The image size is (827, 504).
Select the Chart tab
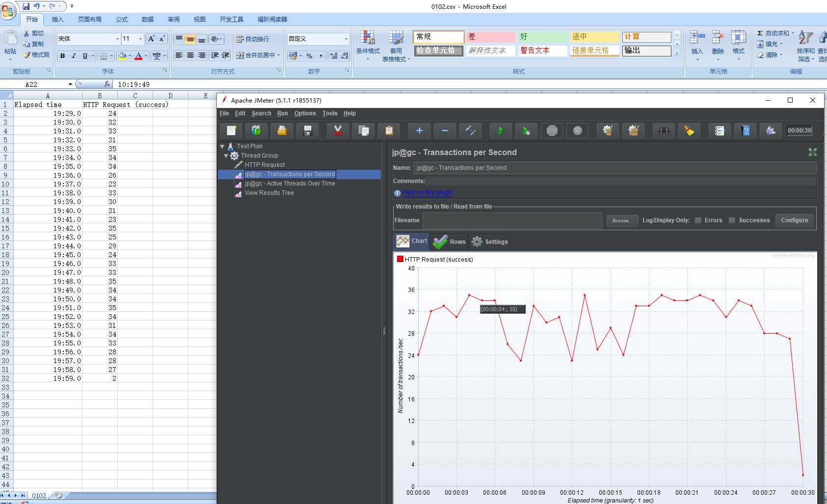coord(412,241)
